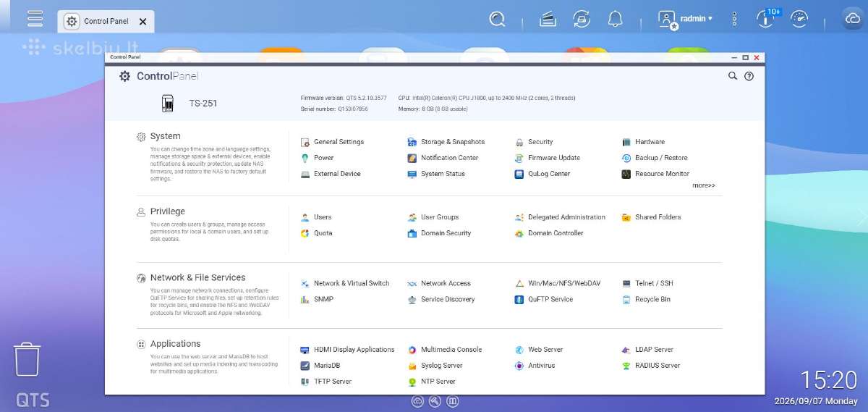Select Network & File Services heading
Image resolution: width=868 pixels, height=412 pixels.
(x=198, y=277)
